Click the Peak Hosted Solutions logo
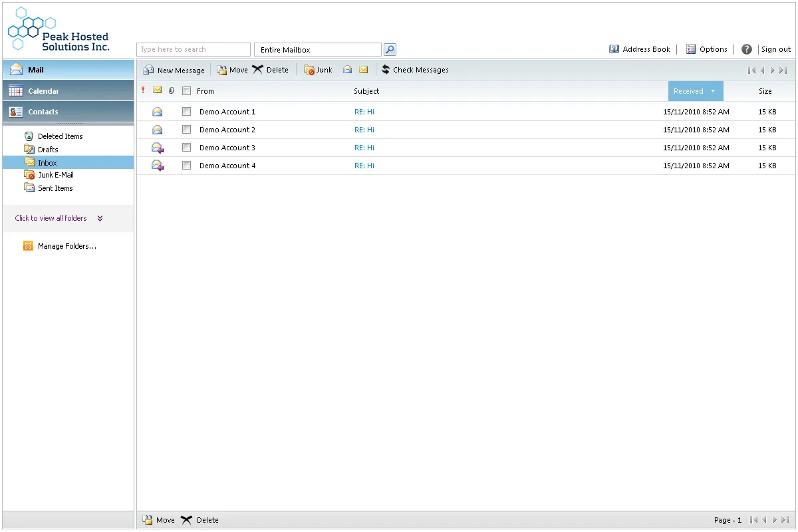Image resolution: width=798 pixels, height=532 pixels. pyautogui.click(x=58, y=29)
